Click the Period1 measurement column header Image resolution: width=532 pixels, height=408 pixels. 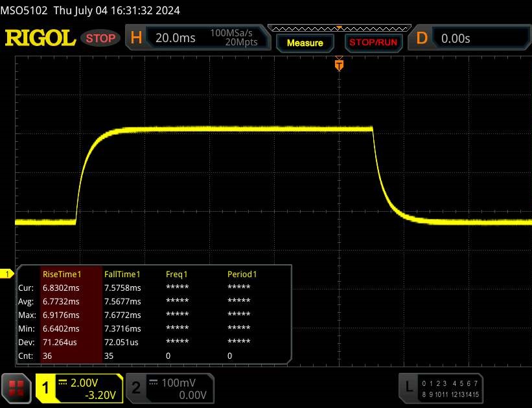pyautogui.click(x=242, y=274)
